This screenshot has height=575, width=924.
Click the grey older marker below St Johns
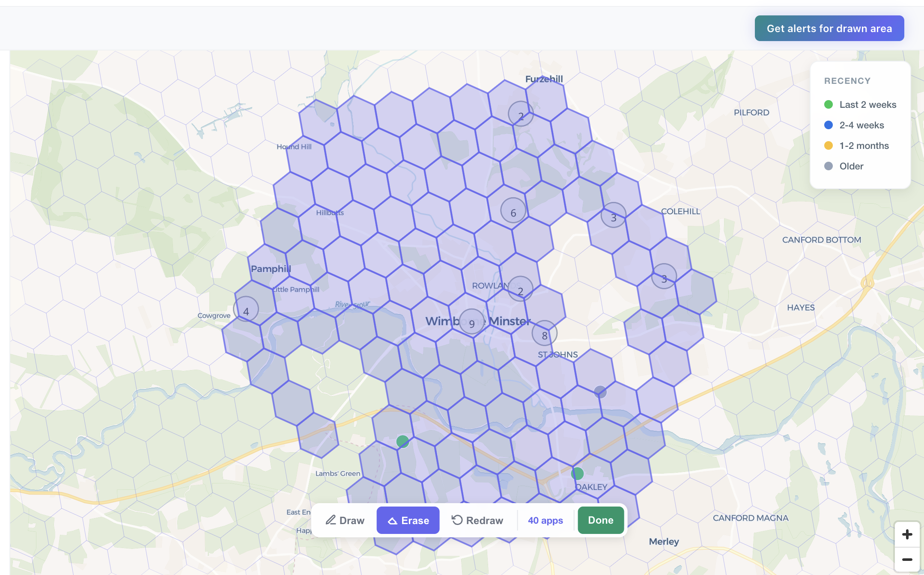600,391
